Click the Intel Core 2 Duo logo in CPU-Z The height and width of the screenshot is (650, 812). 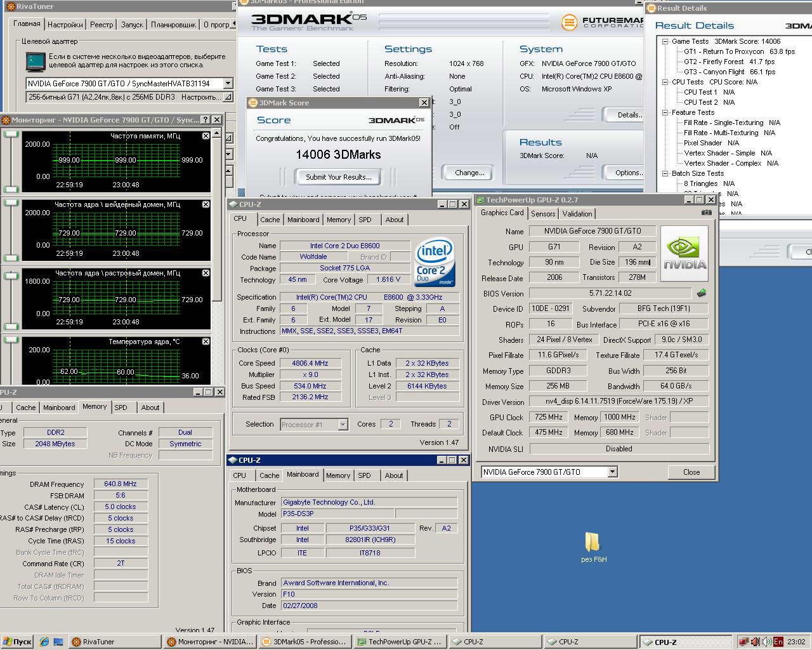(435, 262)
